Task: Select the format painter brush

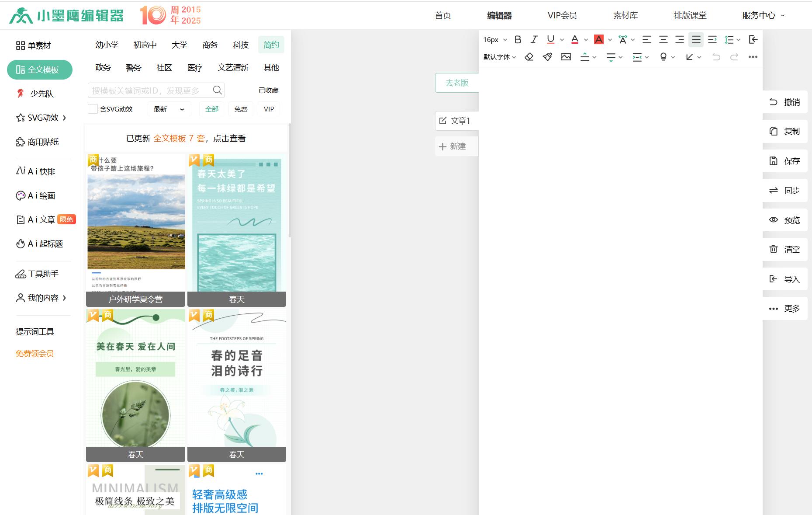Action: (547, 57)
